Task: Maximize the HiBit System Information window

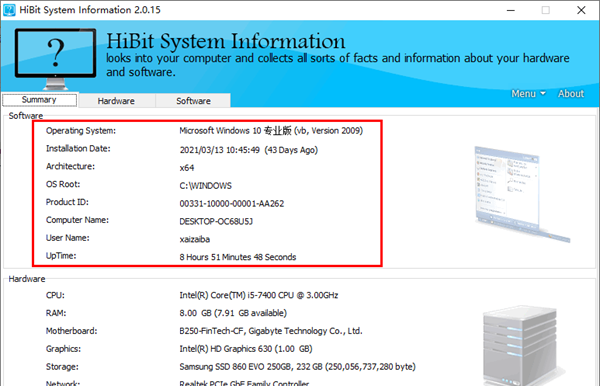Action: [x=546, y=10]
